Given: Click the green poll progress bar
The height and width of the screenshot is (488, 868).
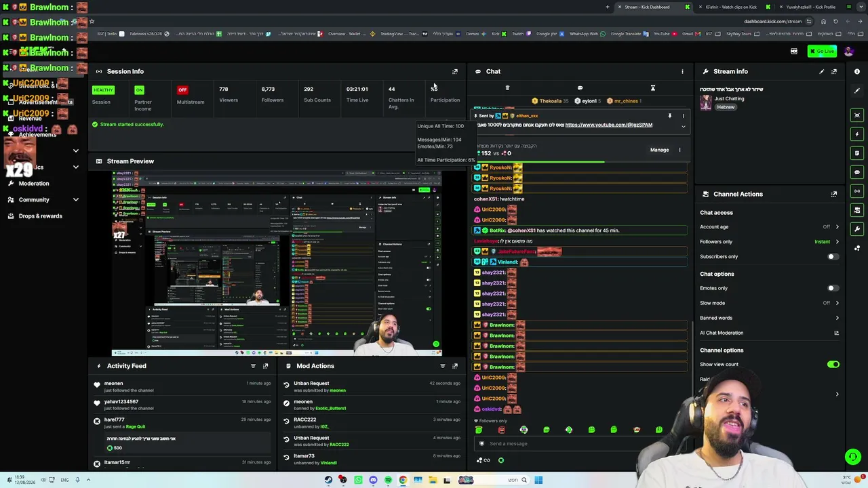Looking at the screenshot, I should tap(540, 161).
